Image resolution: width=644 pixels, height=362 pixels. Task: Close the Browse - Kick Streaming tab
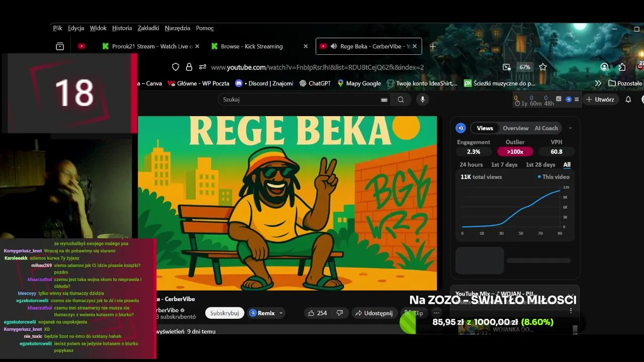click(305, 46)
